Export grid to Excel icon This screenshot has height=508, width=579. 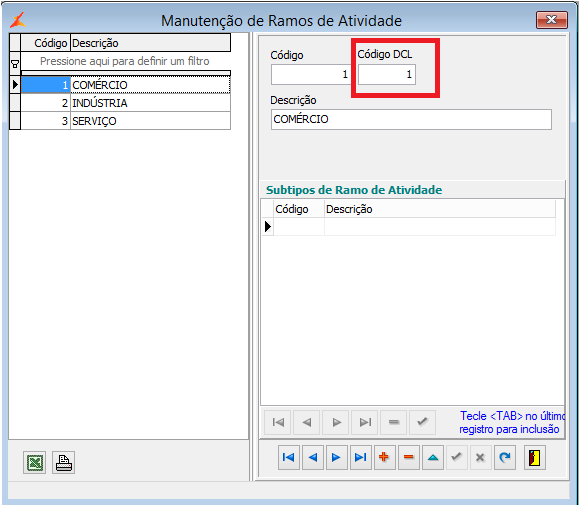coord(34,462)
